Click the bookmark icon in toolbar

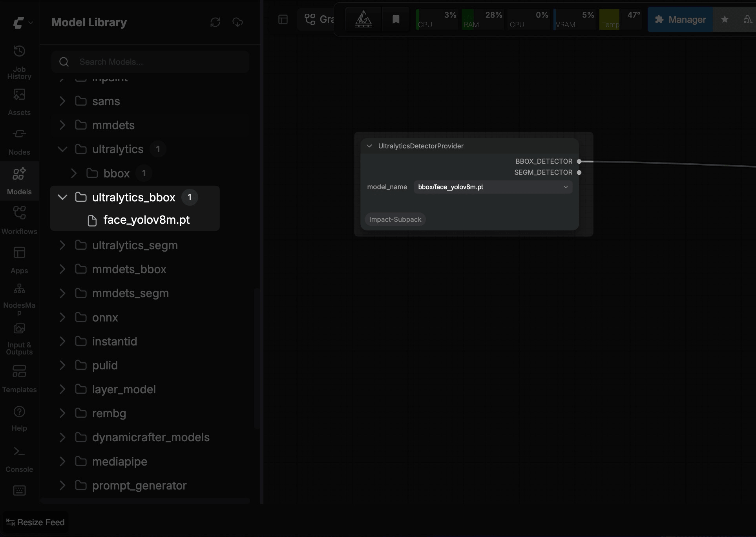396,19
